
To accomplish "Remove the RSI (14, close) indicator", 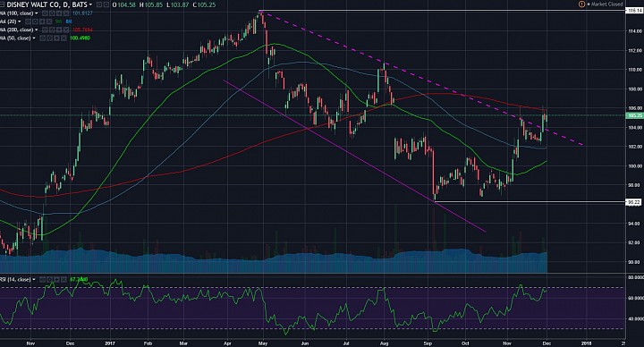I will 64,279.
